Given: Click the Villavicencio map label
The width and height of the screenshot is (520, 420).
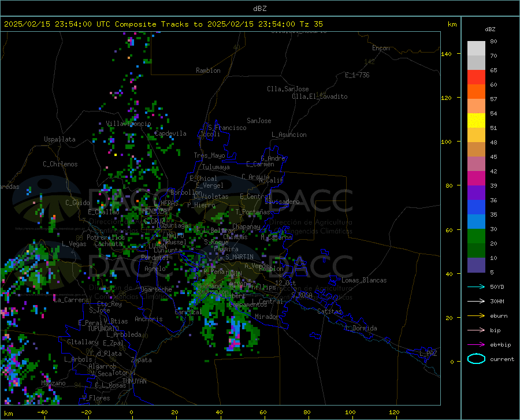Looking at the screenshot, I should click(x=128, y=124).
